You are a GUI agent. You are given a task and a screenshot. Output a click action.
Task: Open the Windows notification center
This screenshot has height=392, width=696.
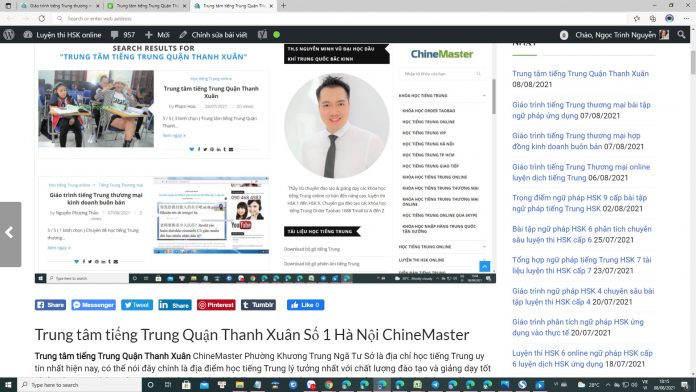pyautogui.click(x=685, y=384)
